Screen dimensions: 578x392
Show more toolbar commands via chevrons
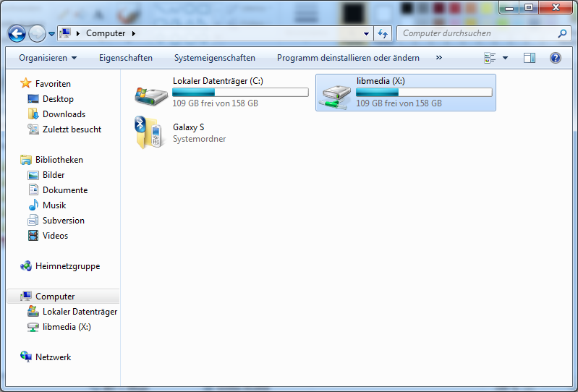438,57
